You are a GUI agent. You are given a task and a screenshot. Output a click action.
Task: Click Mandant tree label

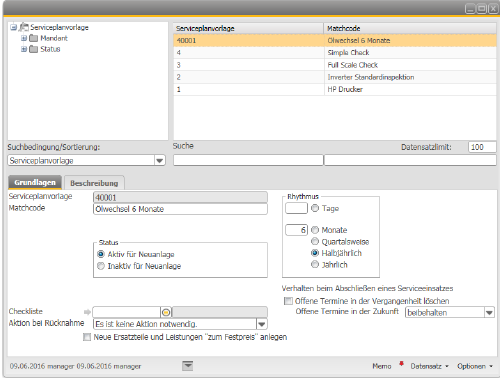tap(54, 38)
